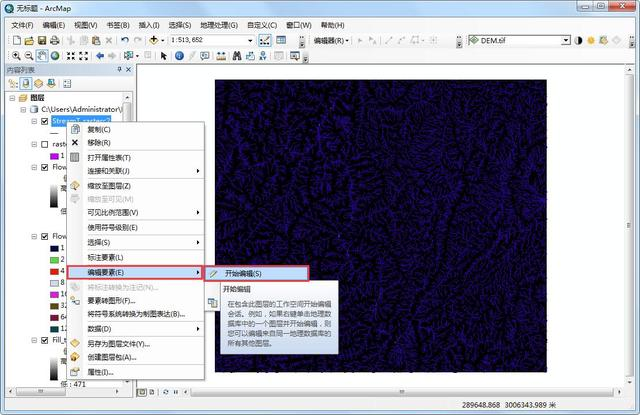Click the brightness sun icon

click(x=591, y=40)
